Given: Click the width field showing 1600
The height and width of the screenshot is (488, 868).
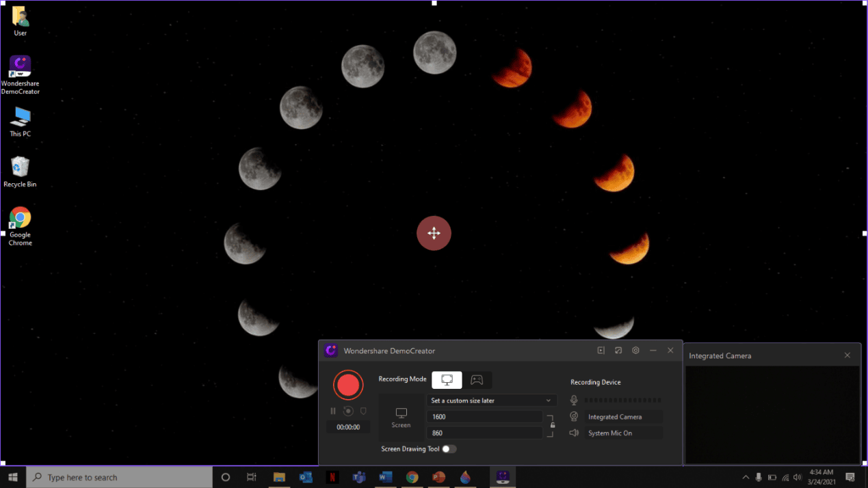Looking at the screenshot, I should [484, 417].
